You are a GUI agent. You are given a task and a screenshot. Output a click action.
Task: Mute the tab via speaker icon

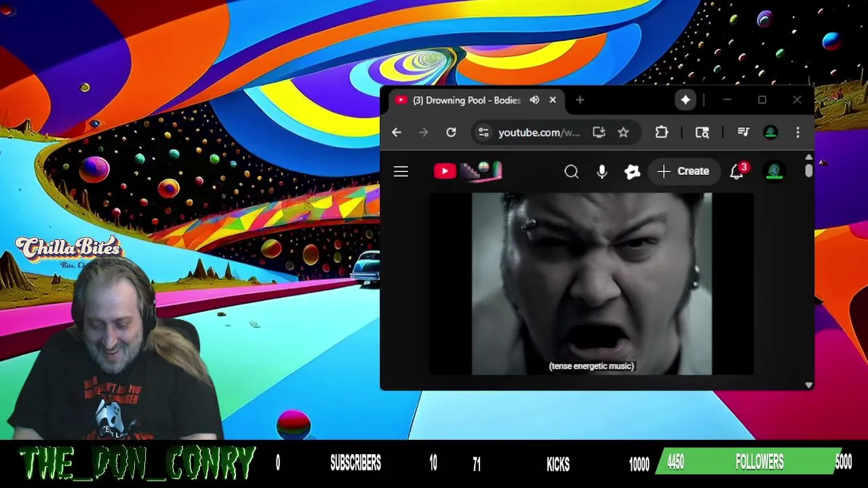click(534, 100)
